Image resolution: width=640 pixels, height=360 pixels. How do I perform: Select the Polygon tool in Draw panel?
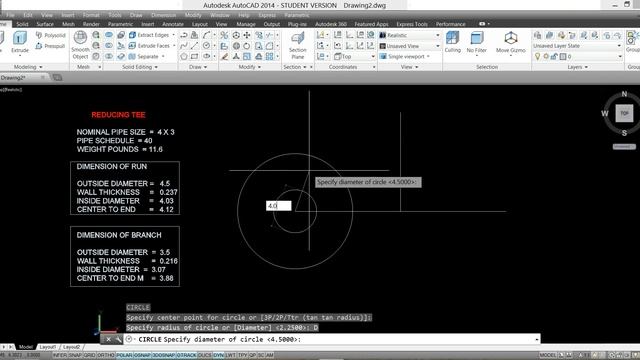pyautogui.click(x=184, y=56)
